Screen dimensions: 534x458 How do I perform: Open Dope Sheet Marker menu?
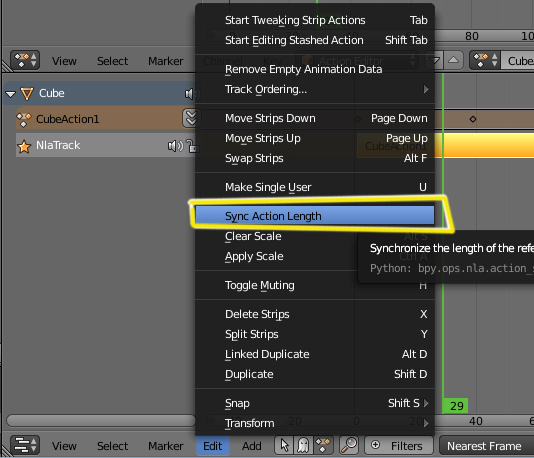(x=166, y=61)
